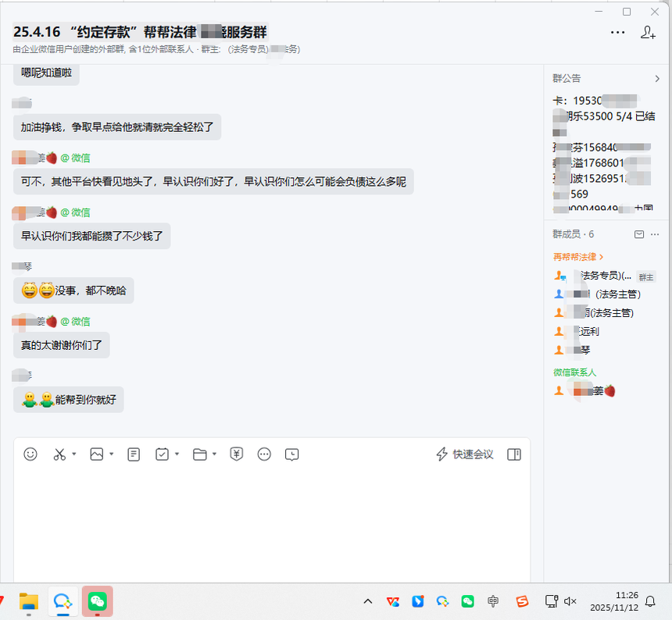Add a member with person-plus icon
Viewport: 672px width, 620px height.
(x=648, y=33)
